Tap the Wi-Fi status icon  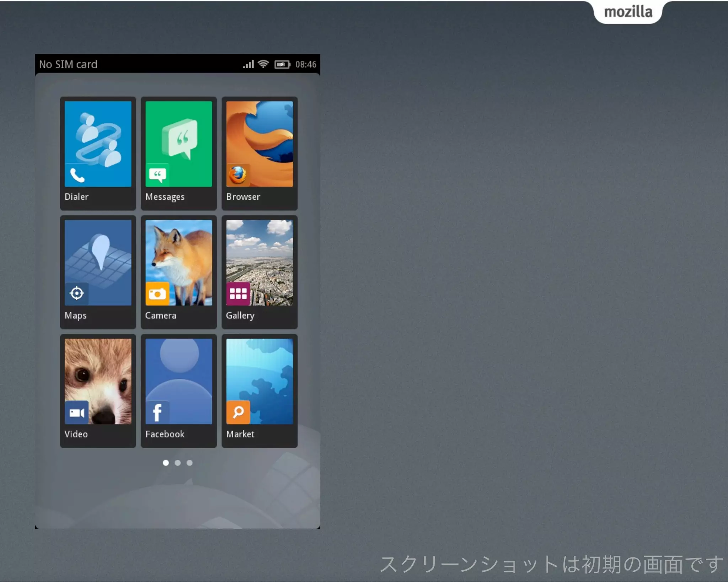[263, 64]
